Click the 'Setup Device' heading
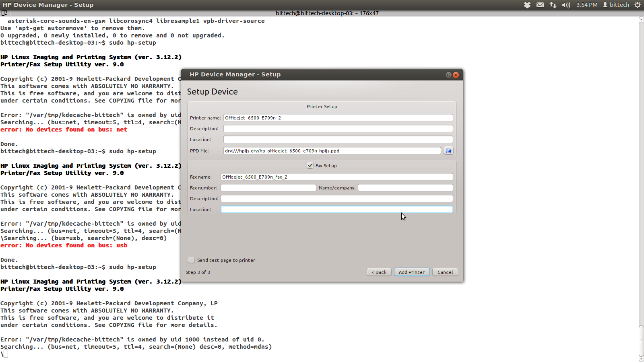The height and width of the screenshot is (362, 644). (x=212, y=92)
